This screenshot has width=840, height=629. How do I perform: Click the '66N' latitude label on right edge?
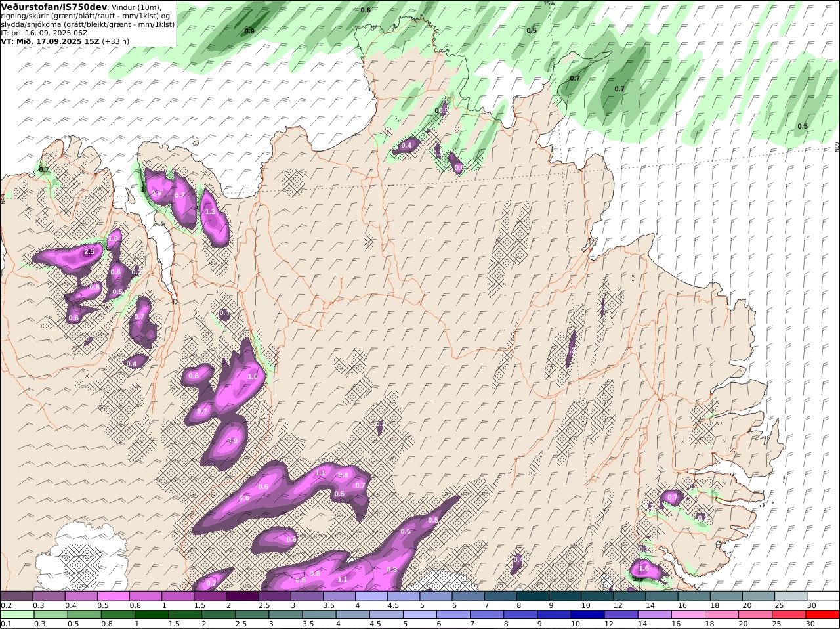click(837, 147)
